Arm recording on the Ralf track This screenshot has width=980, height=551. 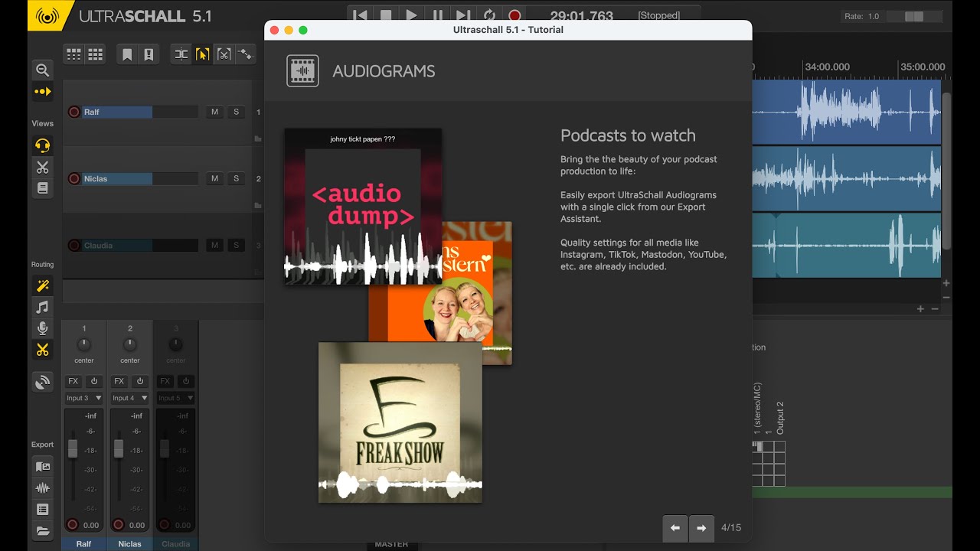coord(74,112)
